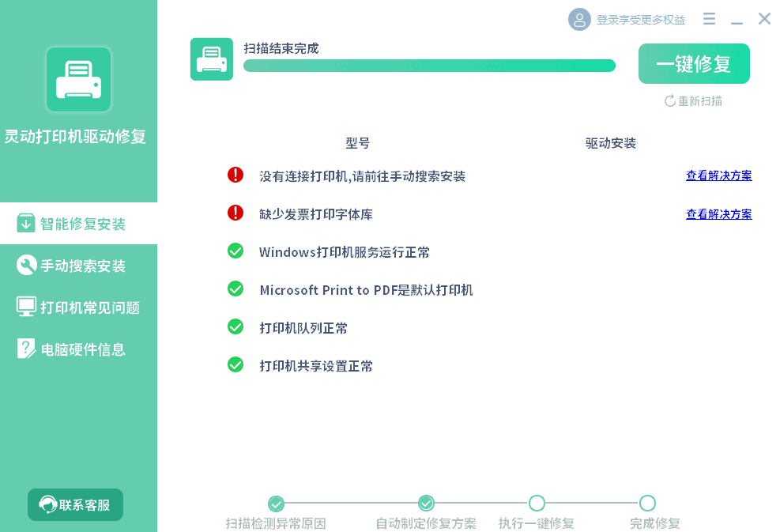Image resolution: width=780 pixels, height=532 pixels.
Task: Click the printer icon beside scan progress
Action: [211, 59]
